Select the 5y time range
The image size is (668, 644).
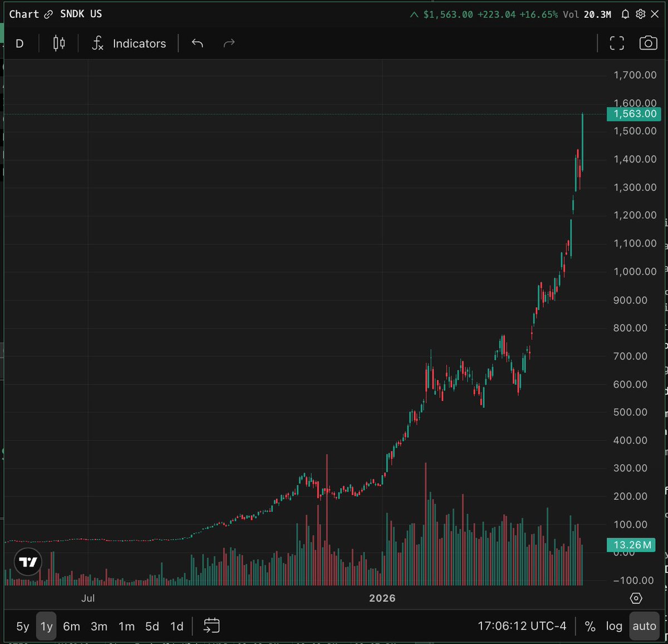tap(23, 626)
